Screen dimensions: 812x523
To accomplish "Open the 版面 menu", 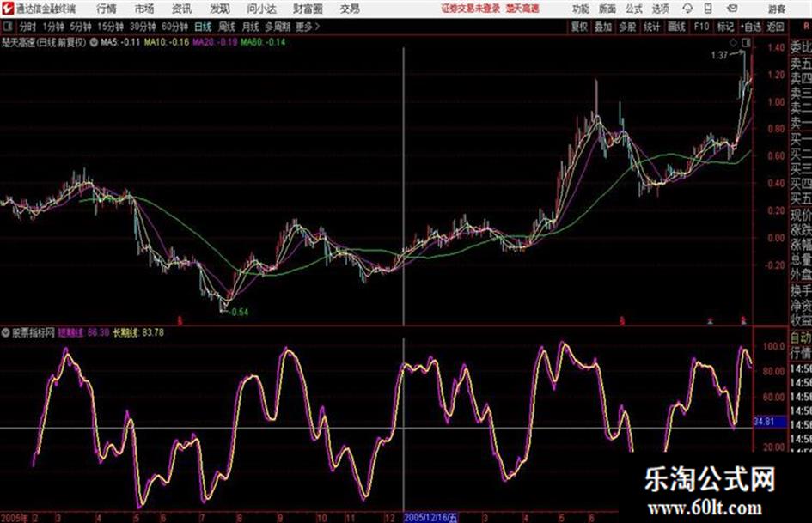I will pyautogui.click(x=607, y=9).
